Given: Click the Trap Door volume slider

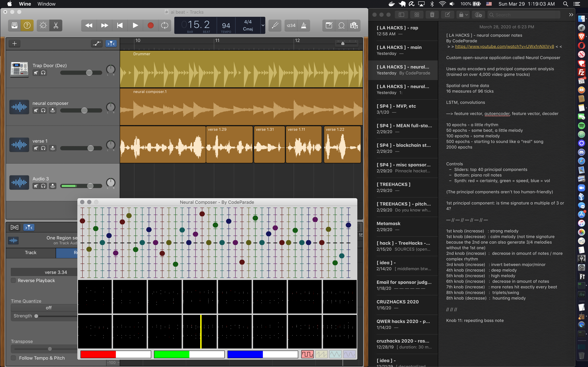Looking at the screenshot, I should (x=89, y=73).
